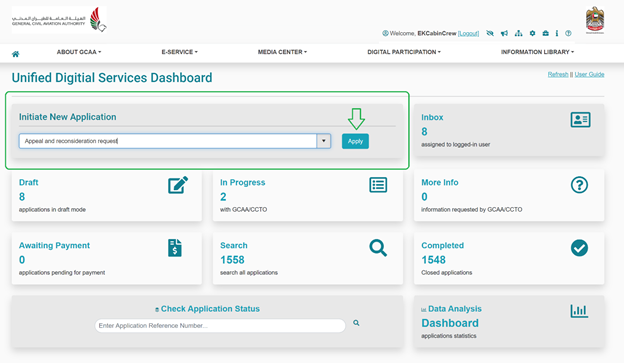624x363 pixels.
Task: Click the crossed-out eye accessibility icon
Action: pyautogui.click(x=490, y=33)
